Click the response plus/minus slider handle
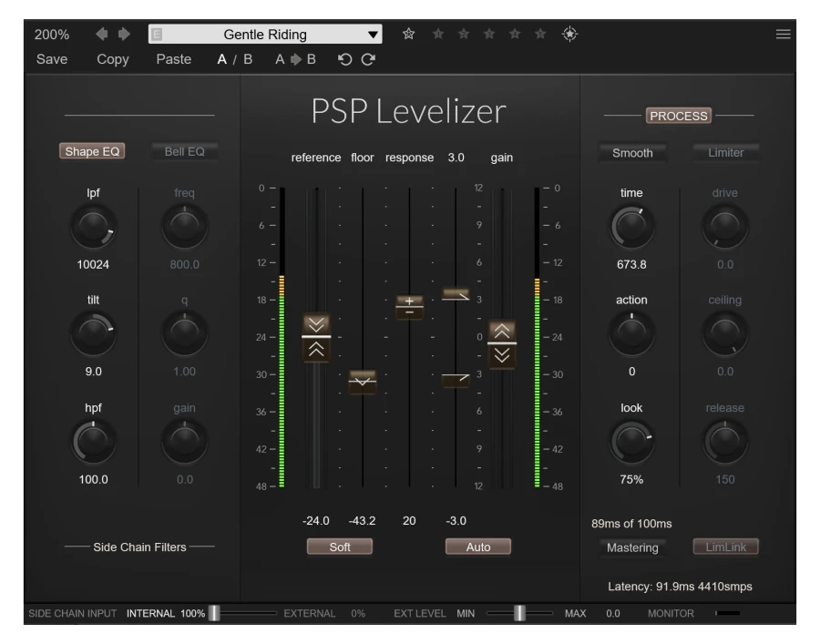The width and height of the screenshot is (820, 644). tap(409, 307)
